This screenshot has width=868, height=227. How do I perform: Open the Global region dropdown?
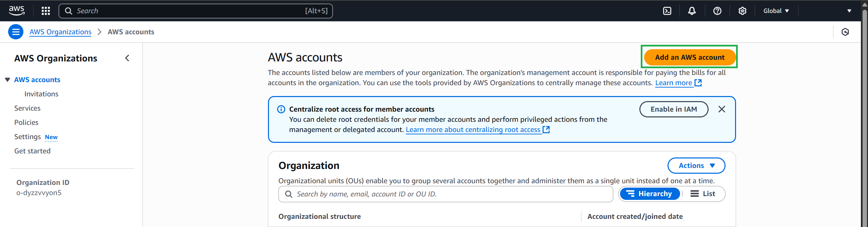pos(776,11)
